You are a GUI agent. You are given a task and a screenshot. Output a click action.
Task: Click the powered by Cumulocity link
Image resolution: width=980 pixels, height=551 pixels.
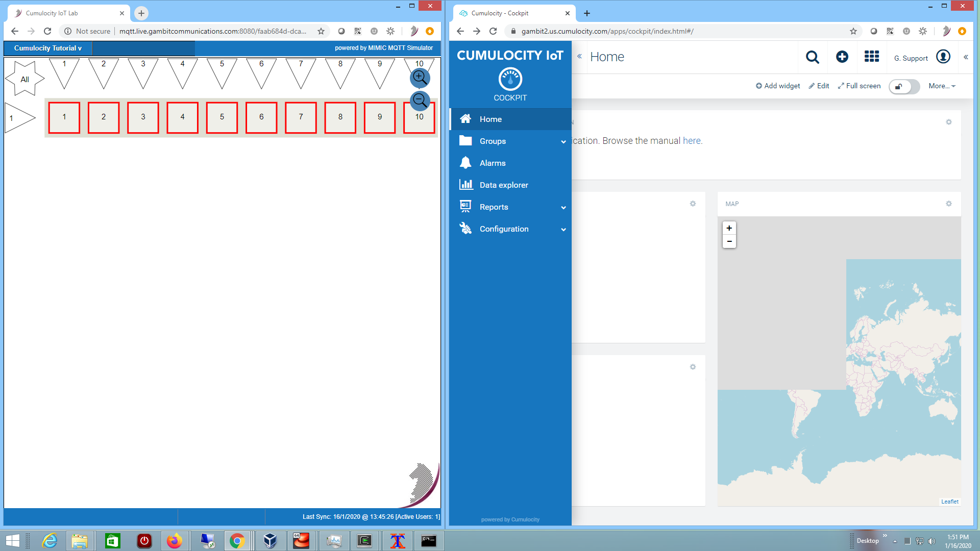click(x=510, y=519)
